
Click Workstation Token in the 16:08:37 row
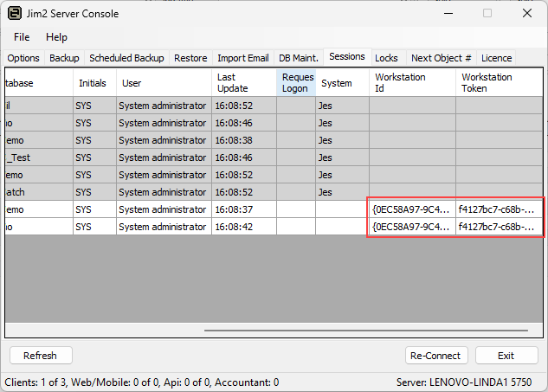tap(500, 209)
